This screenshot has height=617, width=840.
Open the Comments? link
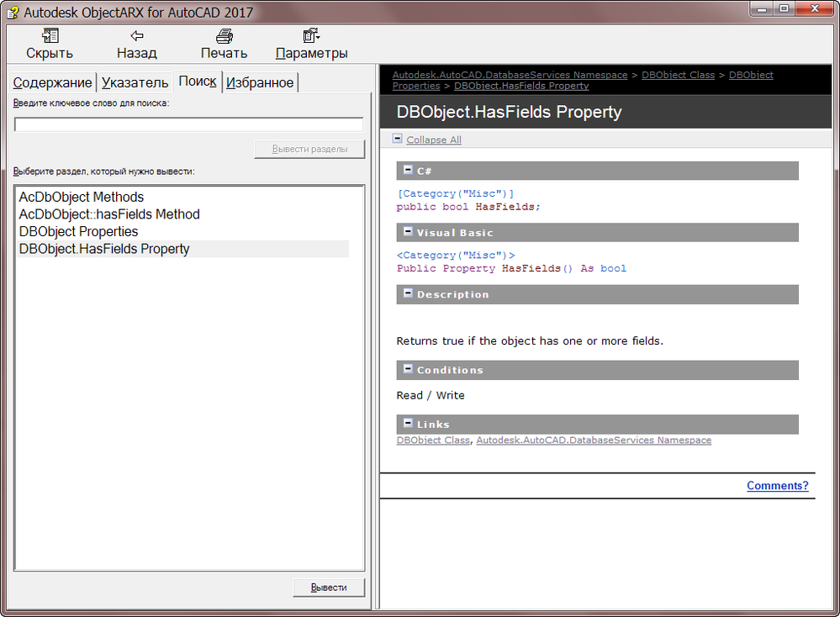tap(777, 485)
